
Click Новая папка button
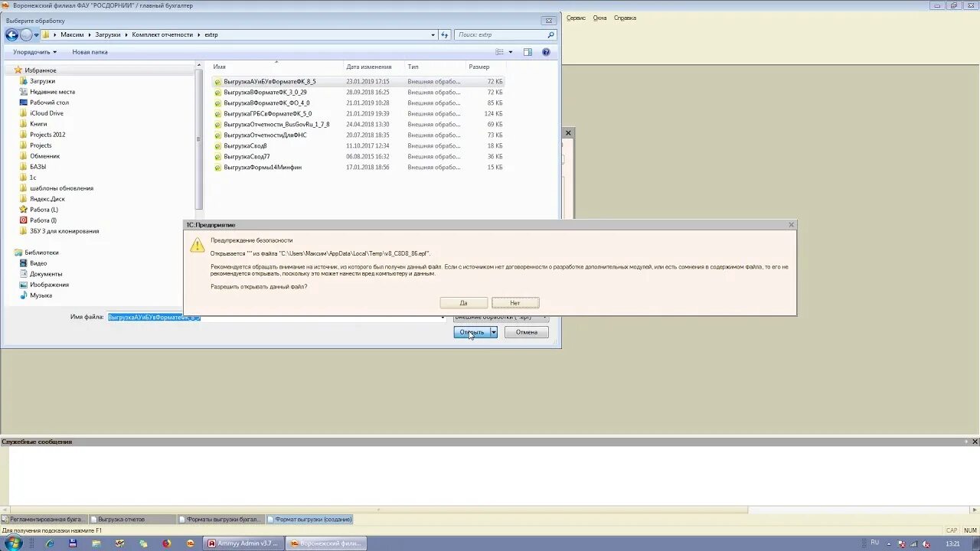click(90, 52)
